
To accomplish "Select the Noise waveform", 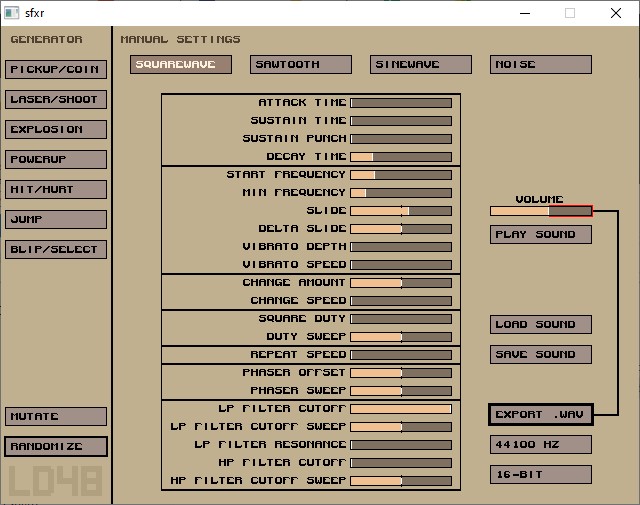I will pos(541,65).
